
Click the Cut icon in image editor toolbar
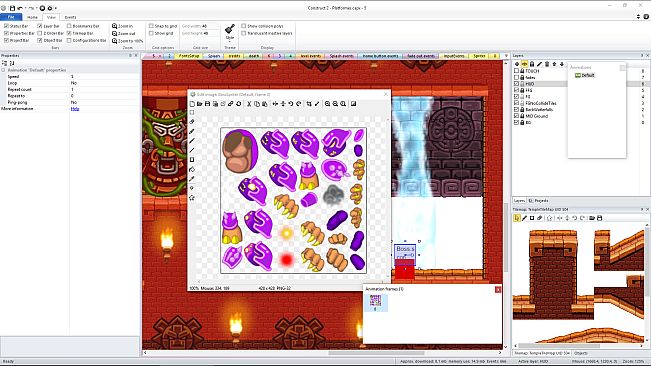(x=249, y=104)
